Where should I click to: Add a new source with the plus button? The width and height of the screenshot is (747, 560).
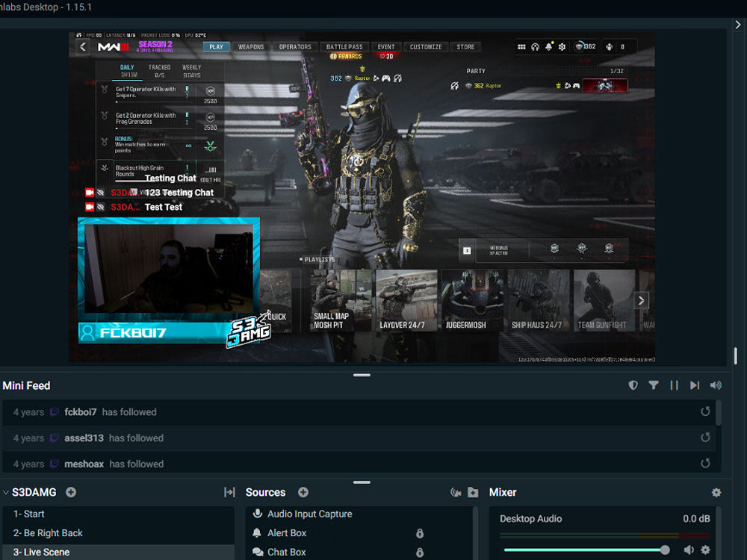click(x=303, y=492)
